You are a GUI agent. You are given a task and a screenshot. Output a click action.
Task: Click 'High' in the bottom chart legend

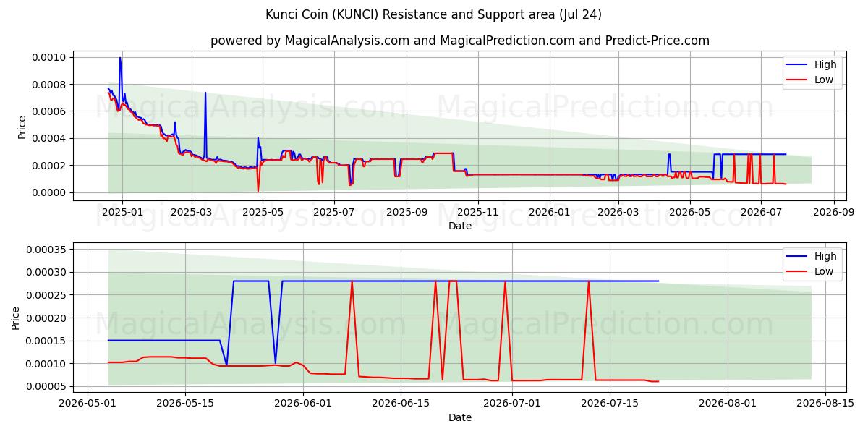825,256
